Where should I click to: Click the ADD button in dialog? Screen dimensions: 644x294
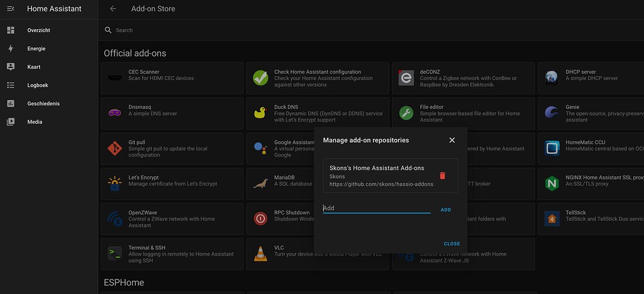[x=446, y=210]
